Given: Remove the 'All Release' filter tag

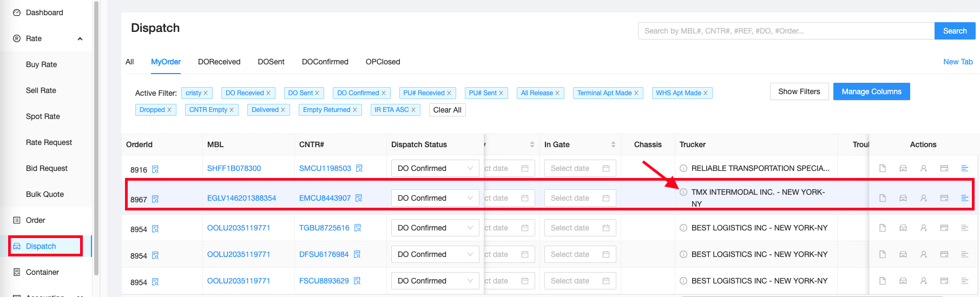Looking at the screenshot, I should click(x=557, y=93).
